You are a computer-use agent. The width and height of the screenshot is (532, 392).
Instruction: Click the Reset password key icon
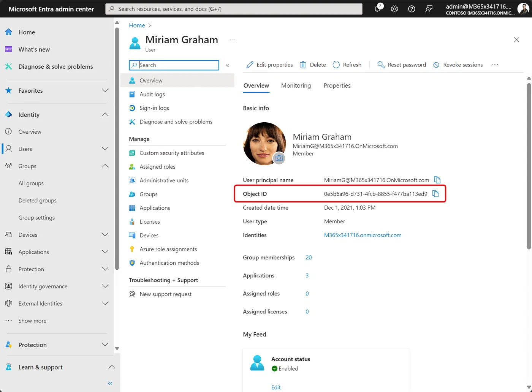381,65
